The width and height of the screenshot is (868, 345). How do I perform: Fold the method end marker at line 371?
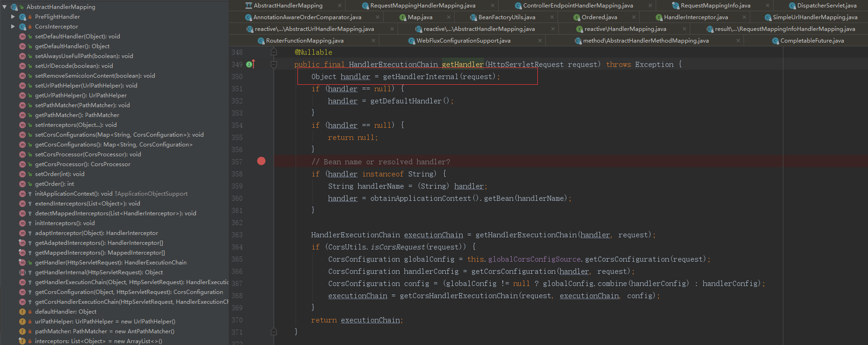[x=274, y=331]
